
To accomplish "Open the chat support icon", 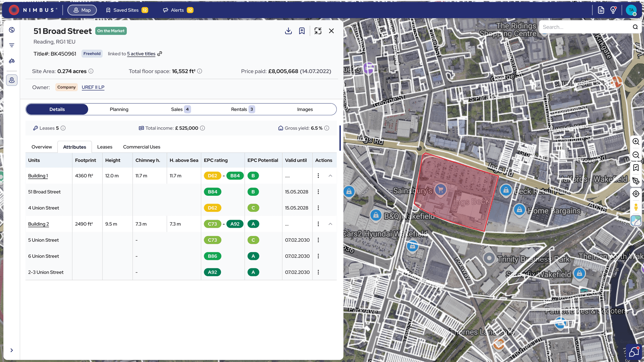I will 634,352.
